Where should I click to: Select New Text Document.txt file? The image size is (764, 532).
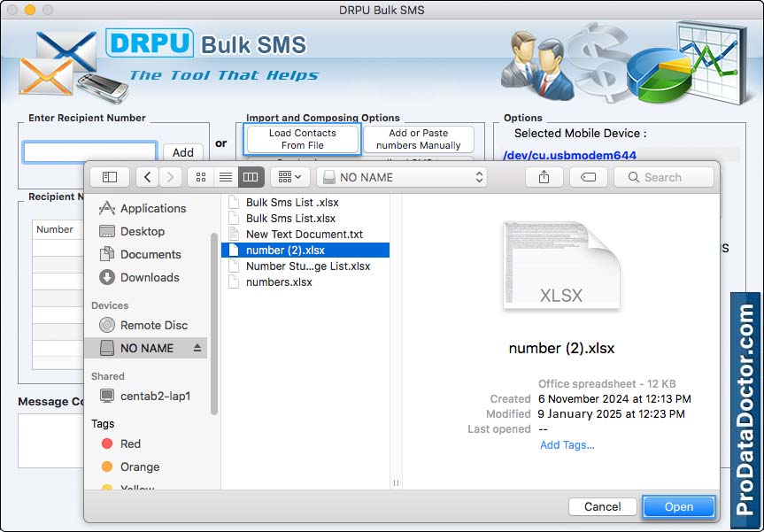pyautogui.click(x=304, y=235)
